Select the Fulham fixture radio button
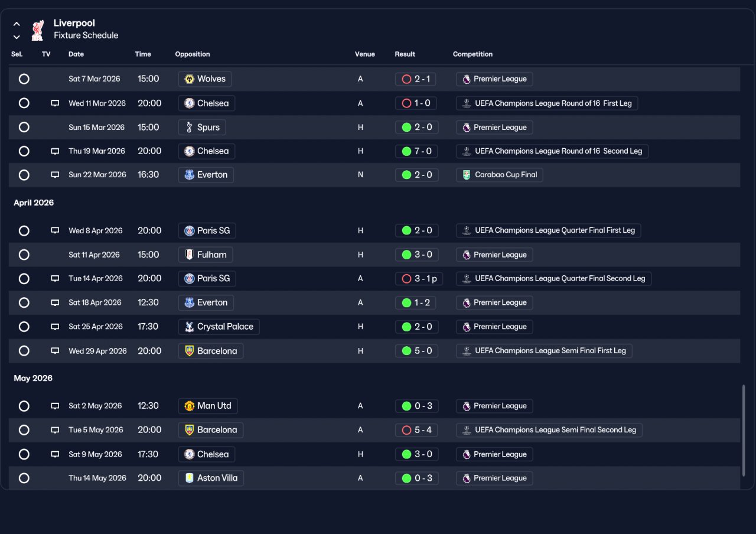Screen dimensions: 756x534 [x=24, y=255]
